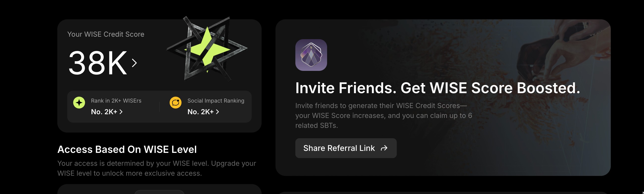
Task: Click the "Rank in 2K+ WISErs" label
Action: (x=116, y=101)
